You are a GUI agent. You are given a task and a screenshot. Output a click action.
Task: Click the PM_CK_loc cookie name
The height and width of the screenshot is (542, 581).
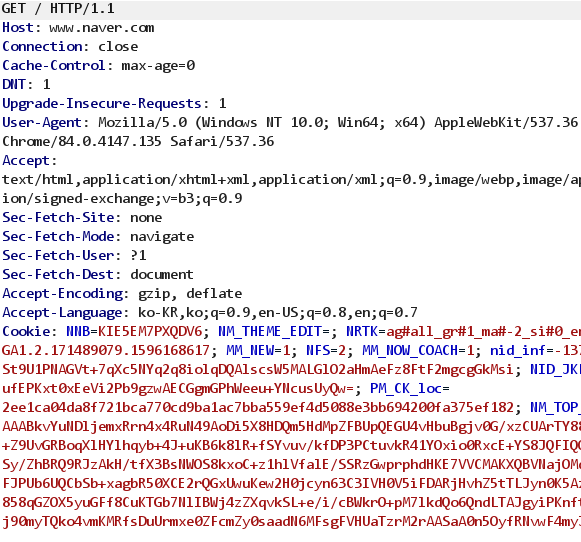coord(405,389)
